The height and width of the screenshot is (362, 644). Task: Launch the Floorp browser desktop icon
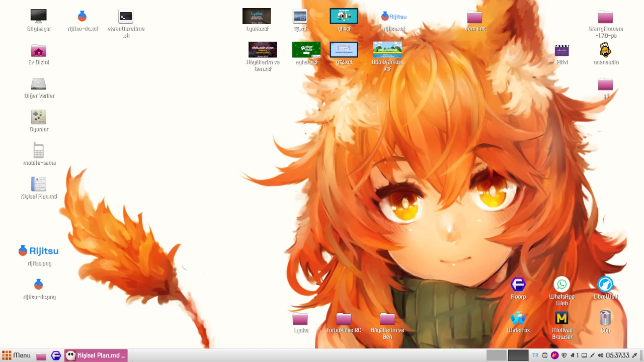tap(518, 285)
